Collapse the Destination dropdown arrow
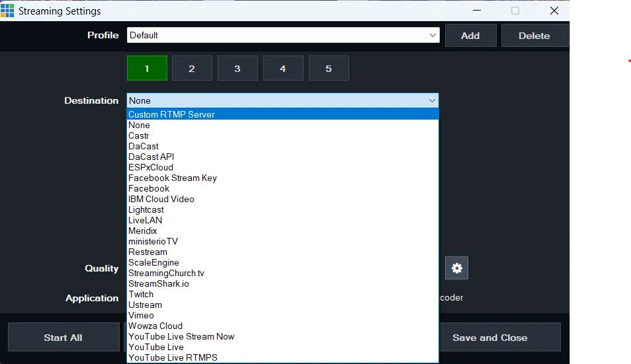 pos(432,100)
